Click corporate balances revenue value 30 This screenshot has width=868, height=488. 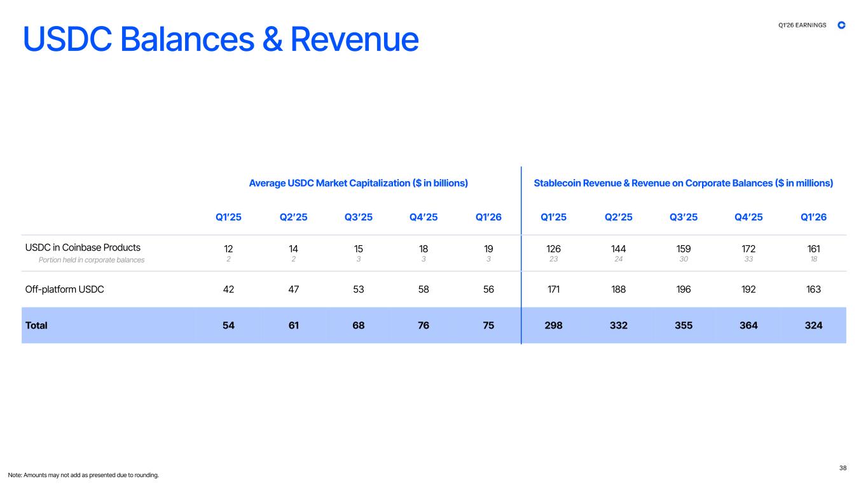[x=684, y=259]
